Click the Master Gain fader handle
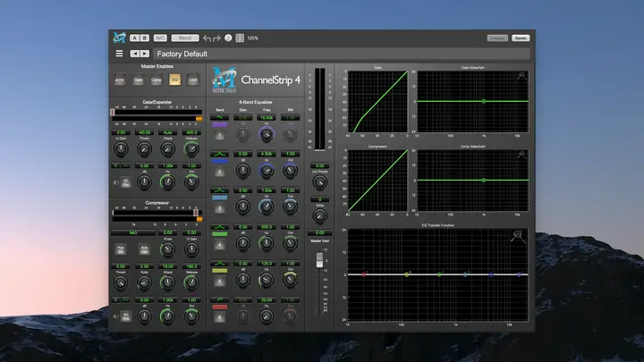644x362 pixels. click(319, 261)
